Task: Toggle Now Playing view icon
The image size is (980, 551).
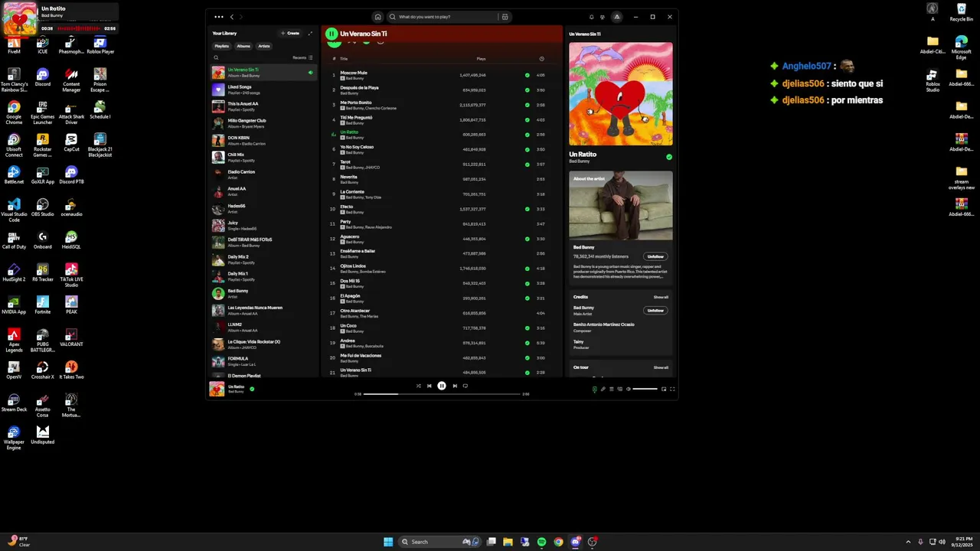Action: click(x=594, y=389)
